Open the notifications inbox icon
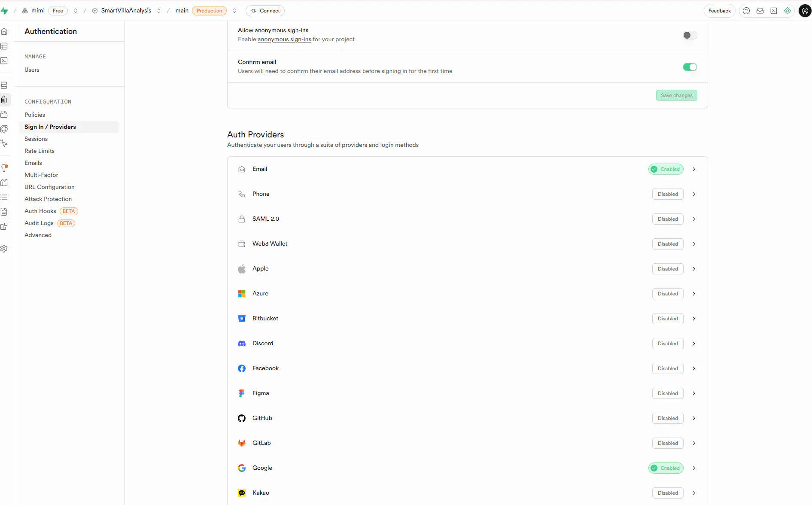Screen dimensions: 812x505 pos(760,11)
